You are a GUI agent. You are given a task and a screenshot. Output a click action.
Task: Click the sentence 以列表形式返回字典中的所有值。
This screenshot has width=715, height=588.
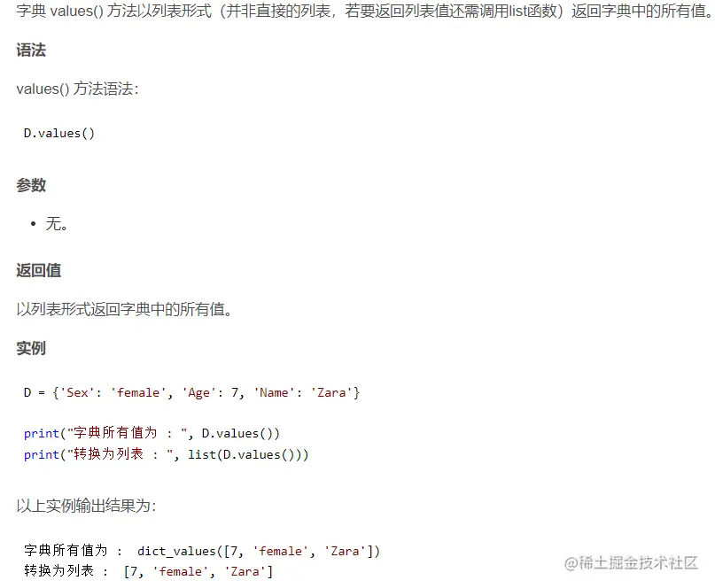pos(124,309)
